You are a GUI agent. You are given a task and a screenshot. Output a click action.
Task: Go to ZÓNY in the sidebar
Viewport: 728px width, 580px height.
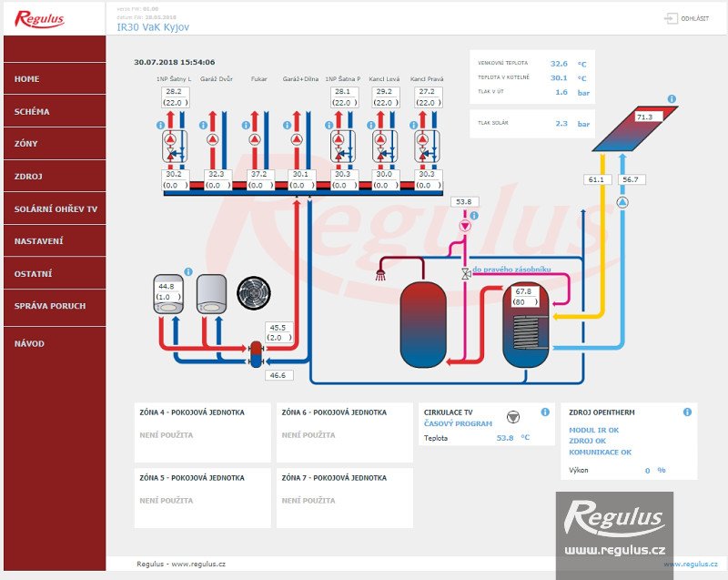click(x=55, y=144)
